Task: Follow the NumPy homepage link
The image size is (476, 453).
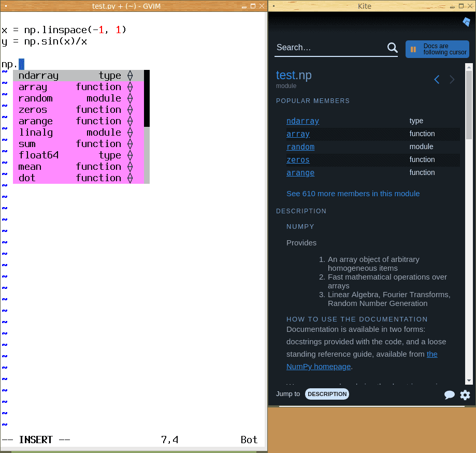Action: coord(319,367)
